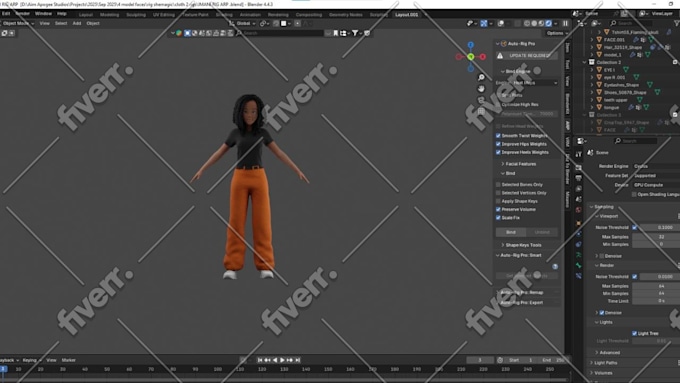Open the viewport Add menu
Image resolution: width=680 pixels, height=383 pixels.
(77, 23)
